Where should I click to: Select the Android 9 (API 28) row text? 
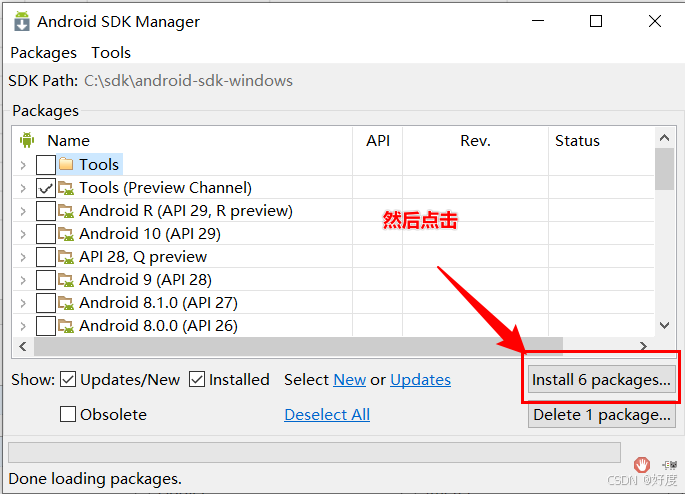coord(145,280)
